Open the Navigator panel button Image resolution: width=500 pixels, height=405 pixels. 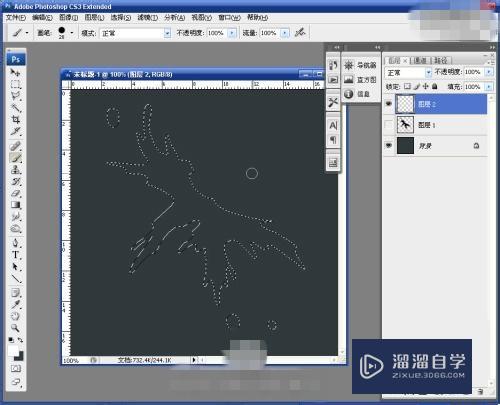tap(361, 65)
